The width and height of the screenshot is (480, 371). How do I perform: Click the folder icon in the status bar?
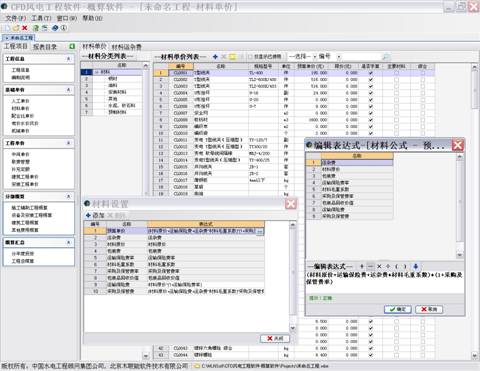(197, 366)
